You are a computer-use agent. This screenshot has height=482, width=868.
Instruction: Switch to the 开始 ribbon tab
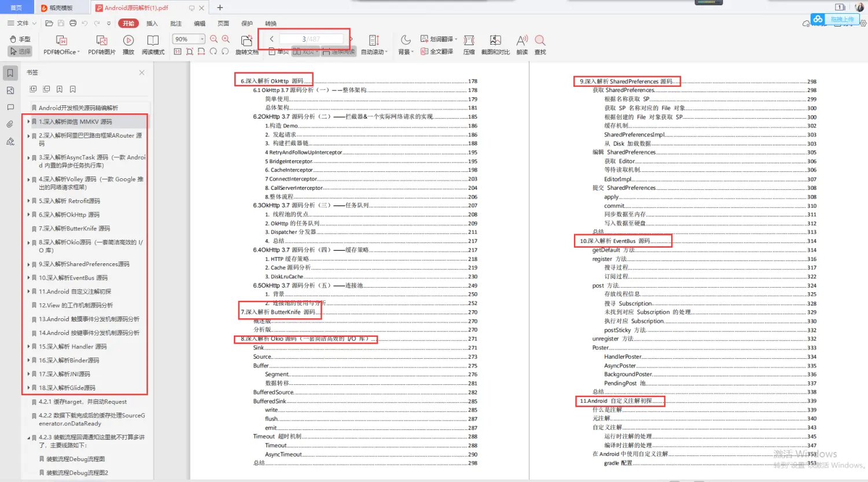(x=128, y=23)
